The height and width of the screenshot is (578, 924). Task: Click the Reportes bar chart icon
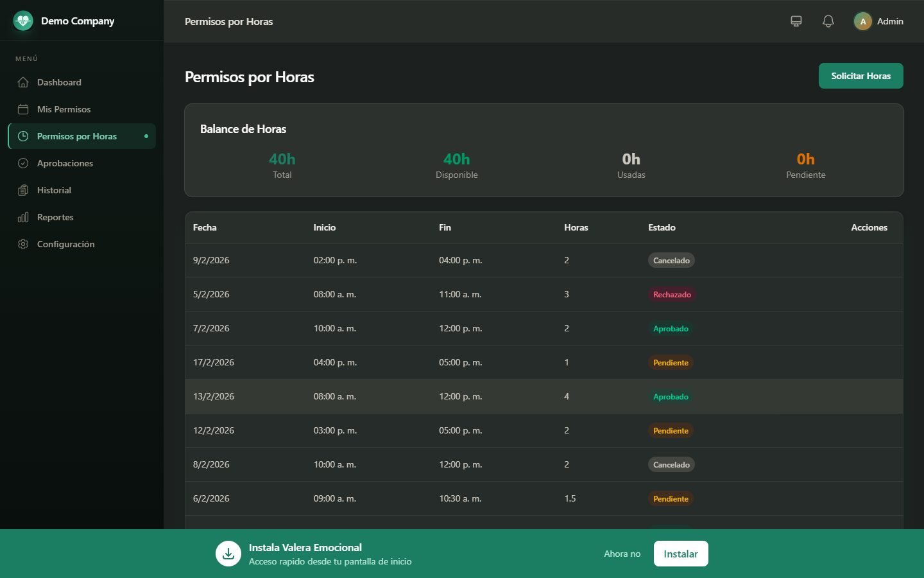[x=23, y=217]
